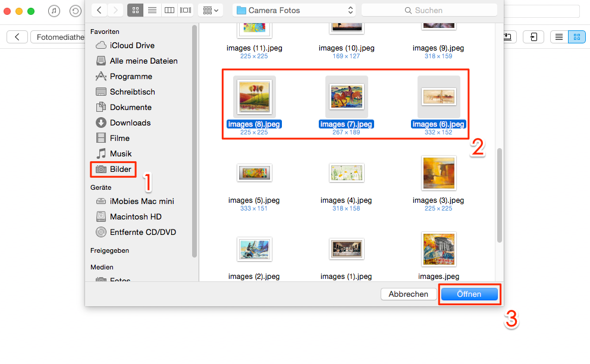Select iMobies Mac mini device
Image resolution: width=590 pixels, height=364 pixels.
click(142, 202)
